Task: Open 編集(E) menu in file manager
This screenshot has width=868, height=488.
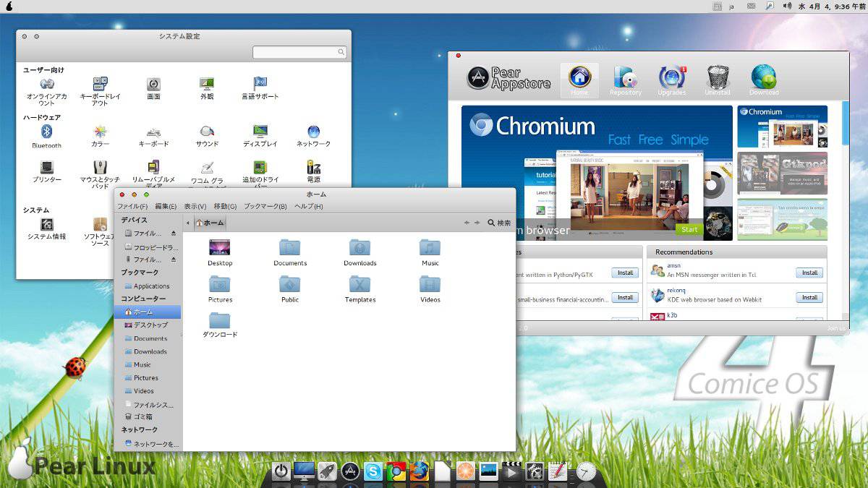Action: coord(166,206)
